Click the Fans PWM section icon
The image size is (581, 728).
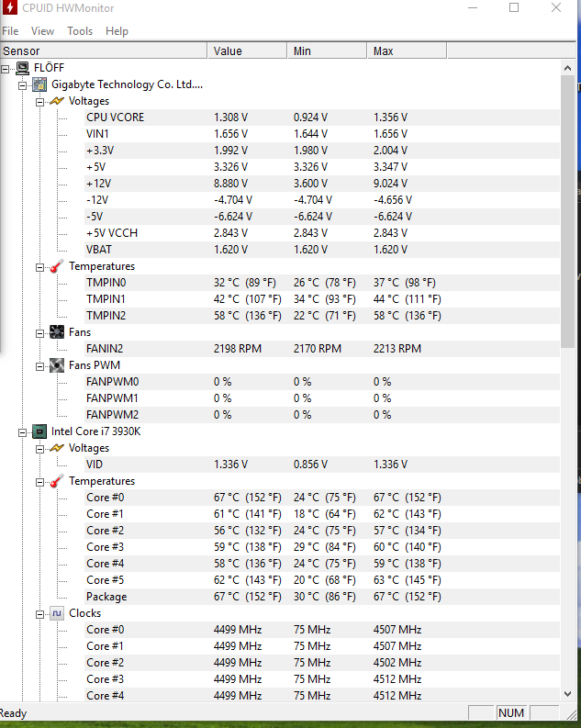[x=57, y=365]
